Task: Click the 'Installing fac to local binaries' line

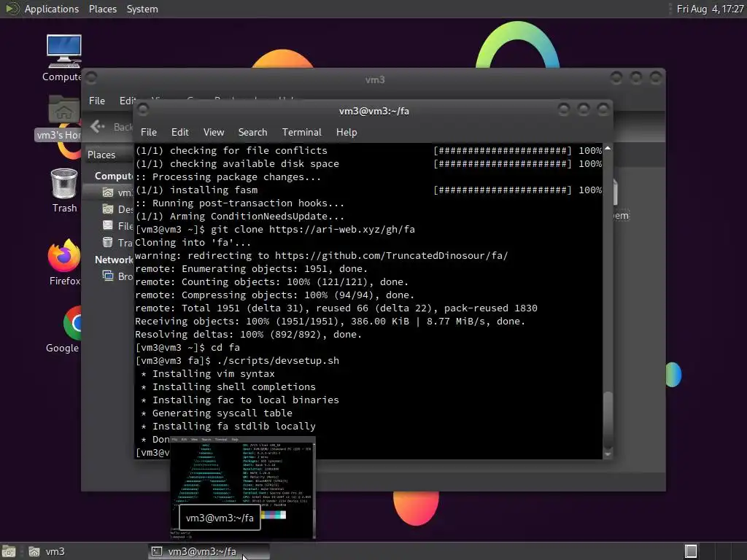Action: (239, 400)
